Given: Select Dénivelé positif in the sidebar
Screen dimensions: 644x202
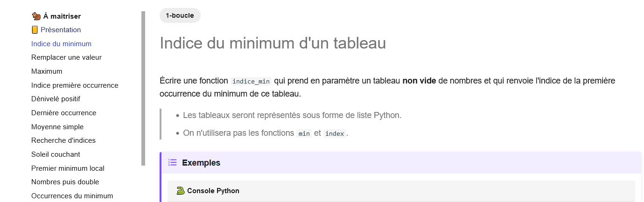Looking at the screenshot, I should 56,99.
